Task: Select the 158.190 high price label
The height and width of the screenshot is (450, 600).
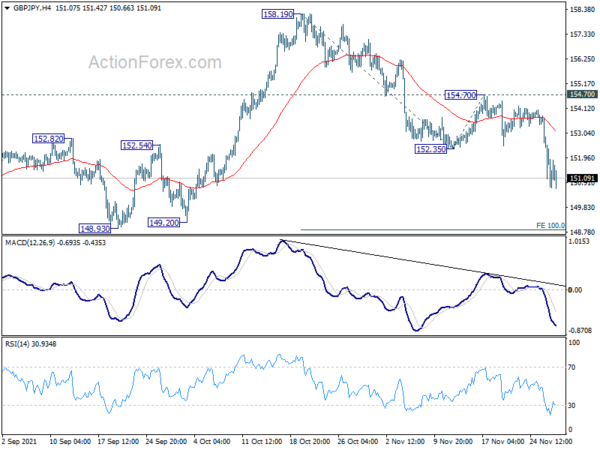Action: 278,15
